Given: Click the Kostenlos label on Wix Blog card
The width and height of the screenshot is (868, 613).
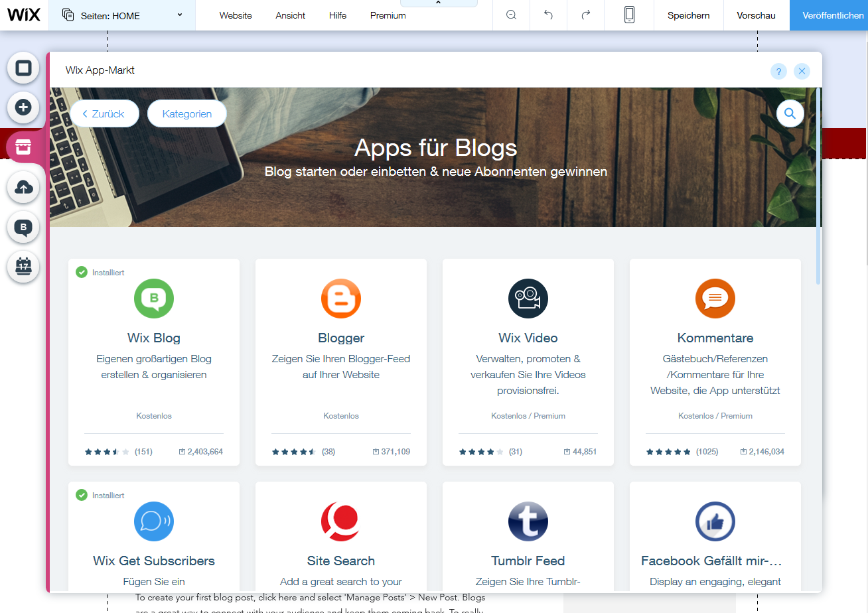Looking at the screenshot, I should (x=154, y=416).
